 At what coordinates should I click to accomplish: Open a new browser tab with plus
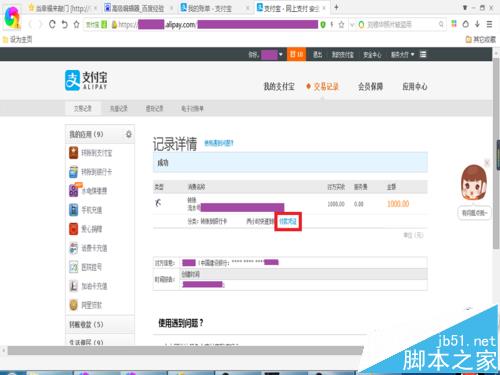(336, 7)
